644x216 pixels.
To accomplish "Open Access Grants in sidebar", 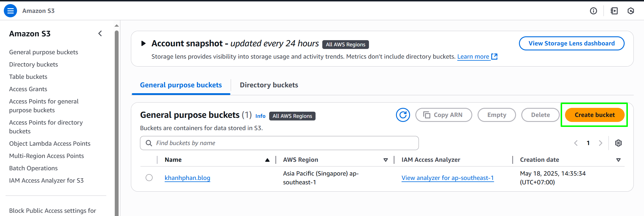I will pyautogui.click(x=28, y=89).
